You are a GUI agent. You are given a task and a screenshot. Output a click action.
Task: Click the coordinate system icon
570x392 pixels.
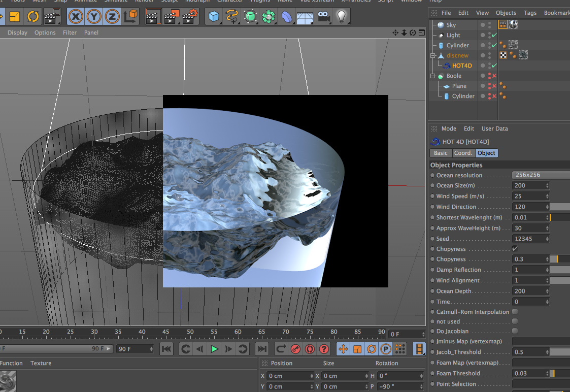tap(130, 16)
